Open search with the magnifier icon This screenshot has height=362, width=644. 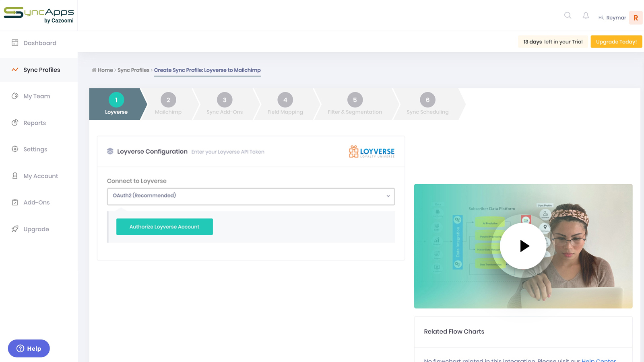tap(568, 15)
